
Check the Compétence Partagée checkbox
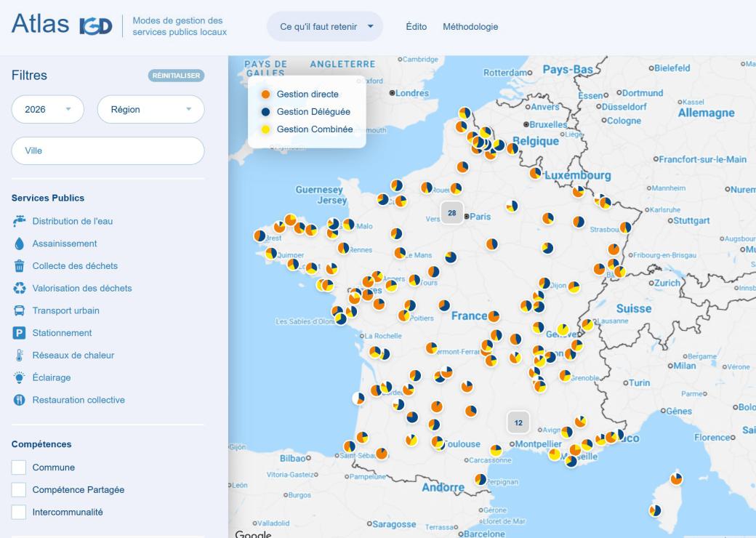tap(19, 489)
